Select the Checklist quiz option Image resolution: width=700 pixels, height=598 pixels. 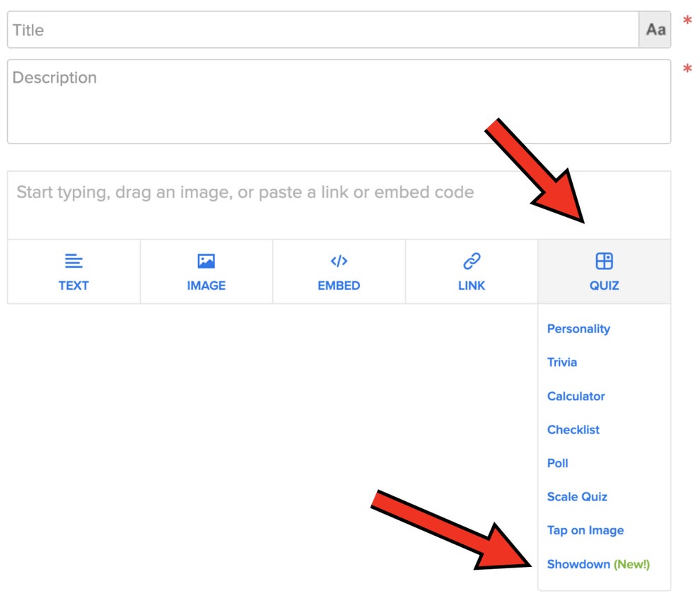coord(573,430)
